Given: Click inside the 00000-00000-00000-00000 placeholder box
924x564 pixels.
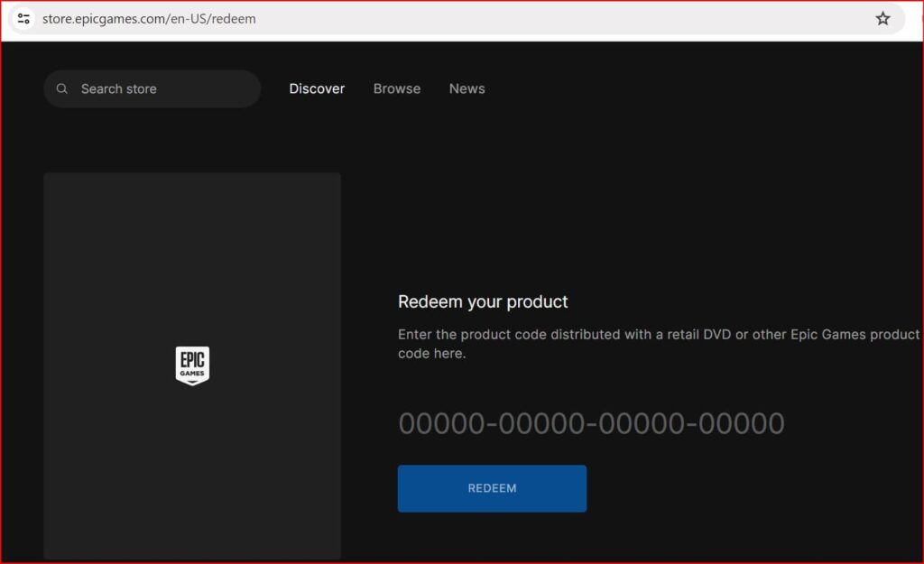Looking at the screenshot, I should (591, 422).
